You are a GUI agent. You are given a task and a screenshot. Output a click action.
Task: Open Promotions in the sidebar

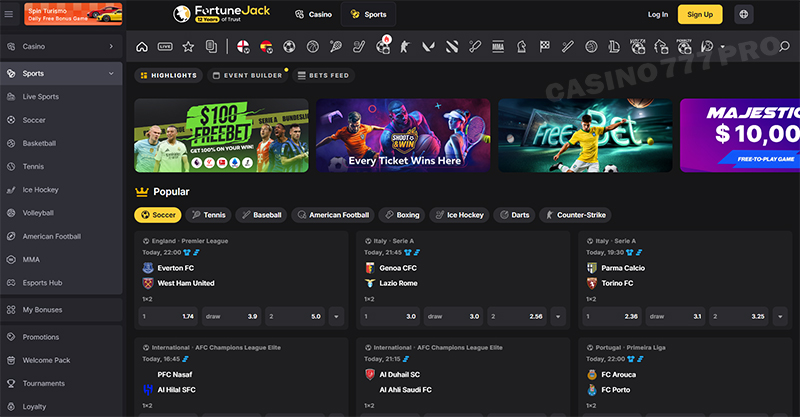click(x=61, y=337)
